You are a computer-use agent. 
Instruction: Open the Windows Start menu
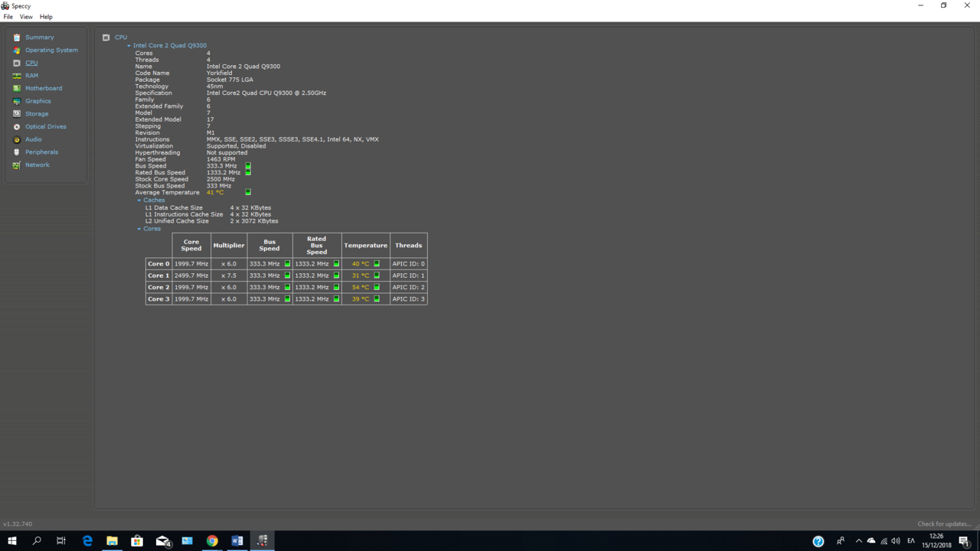coord(12,541)
